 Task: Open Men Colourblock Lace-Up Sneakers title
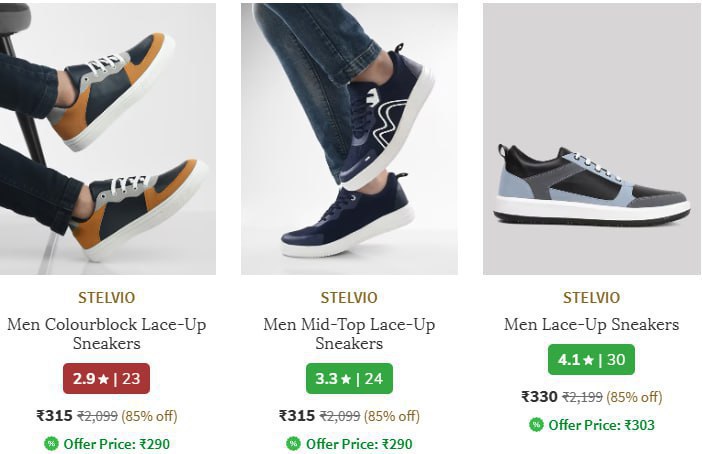[x=107, y=334]
